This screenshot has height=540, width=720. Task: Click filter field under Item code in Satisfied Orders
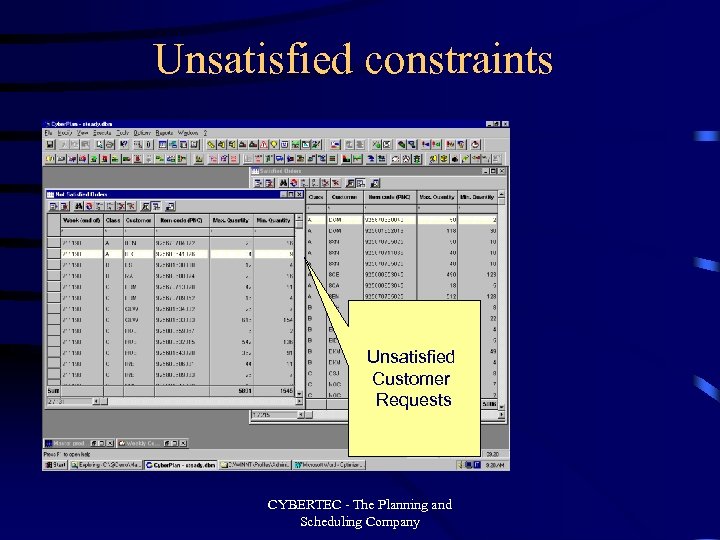coord(390,208)
